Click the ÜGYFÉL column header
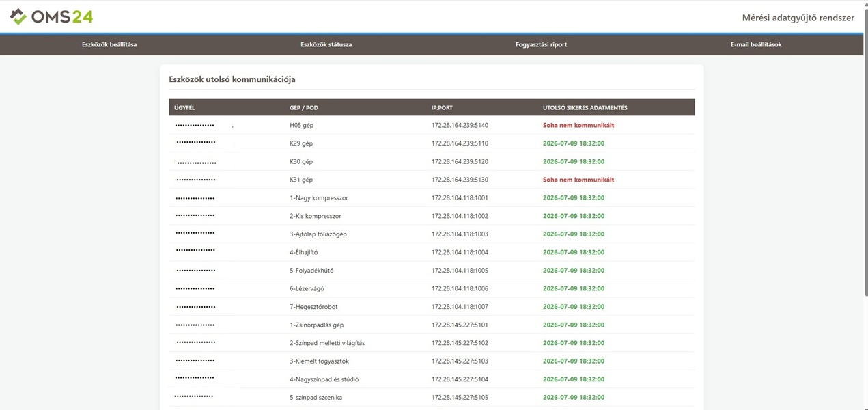868x410 pixels. pyautogui.click(x=184, y=107)
